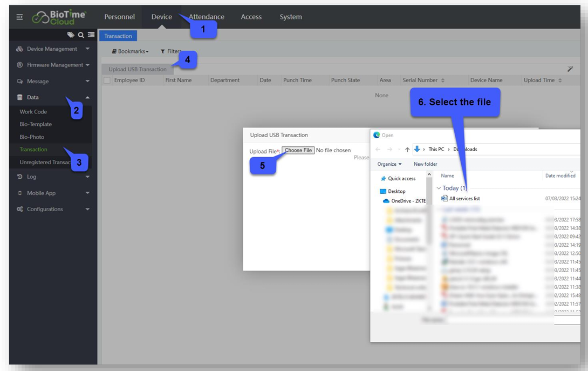The image size is (588, 371).
Task: Click the hamburger menu icon beside BioTime logo
Action: coord(19,17)
